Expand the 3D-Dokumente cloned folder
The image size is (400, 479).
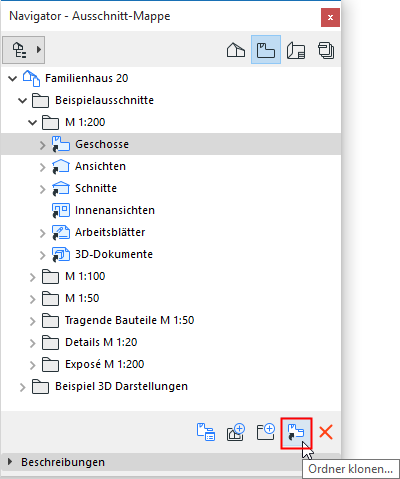(x=42, y=255)
